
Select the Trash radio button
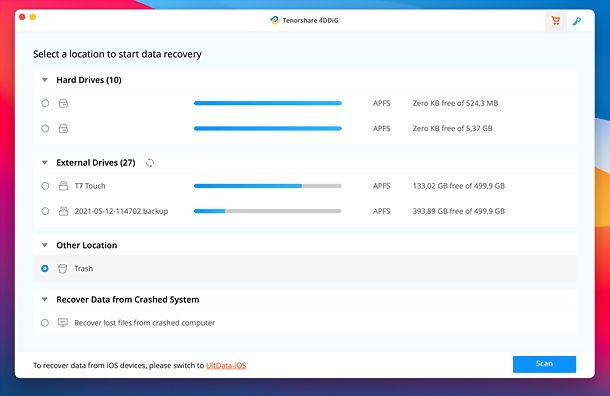(45, 268)
